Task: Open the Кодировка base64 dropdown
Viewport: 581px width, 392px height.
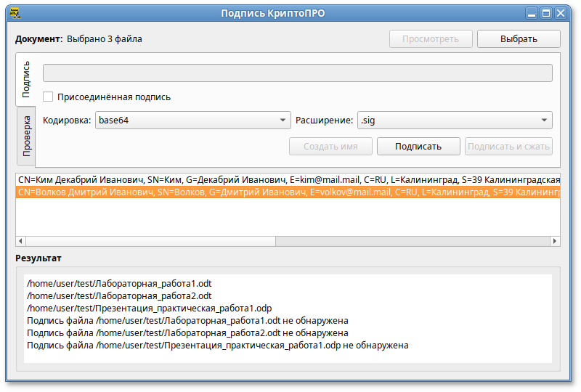Action: (x=192, y=121)
